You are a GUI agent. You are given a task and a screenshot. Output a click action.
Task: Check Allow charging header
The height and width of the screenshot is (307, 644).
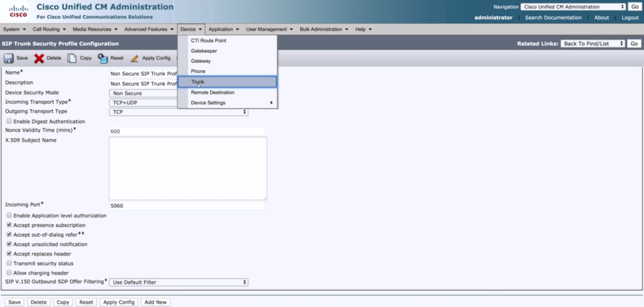(9, 272)
